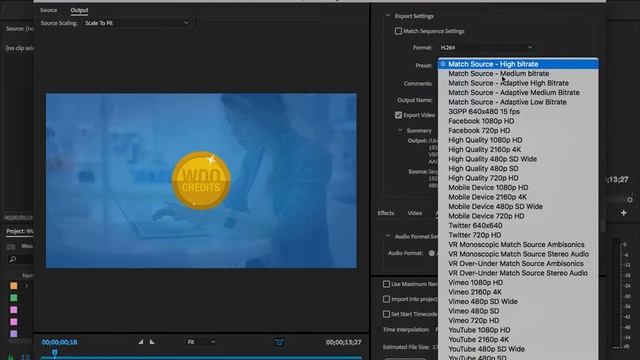Collapse the Export Settings section
The image size is (640, 360).
coord(388,16)
